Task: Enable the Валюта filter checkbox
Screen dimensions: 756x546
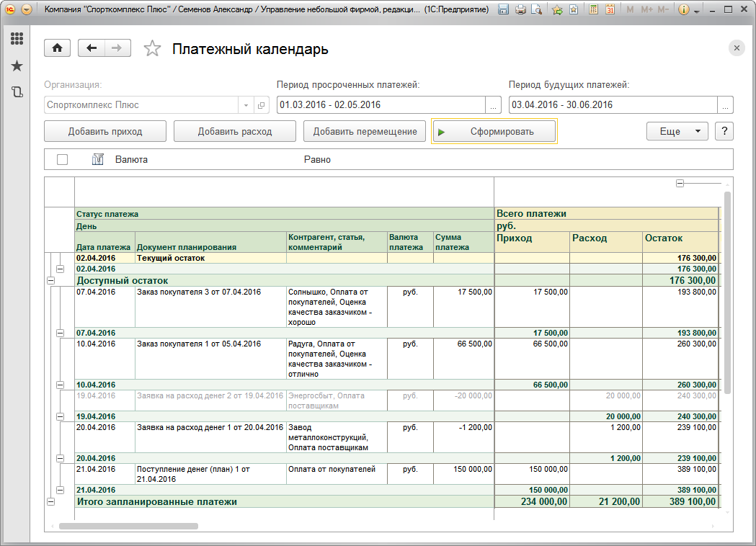Action: click(62, 159)
